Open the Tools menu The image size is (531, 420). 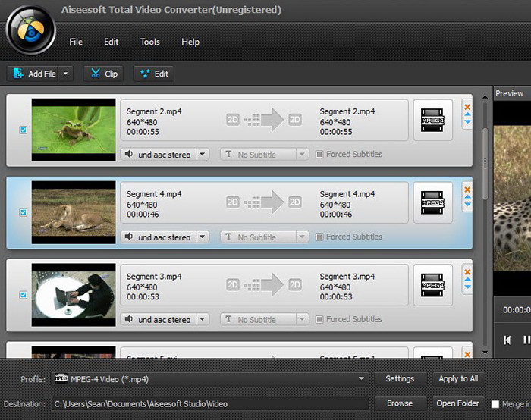click(x=150, y=42)
